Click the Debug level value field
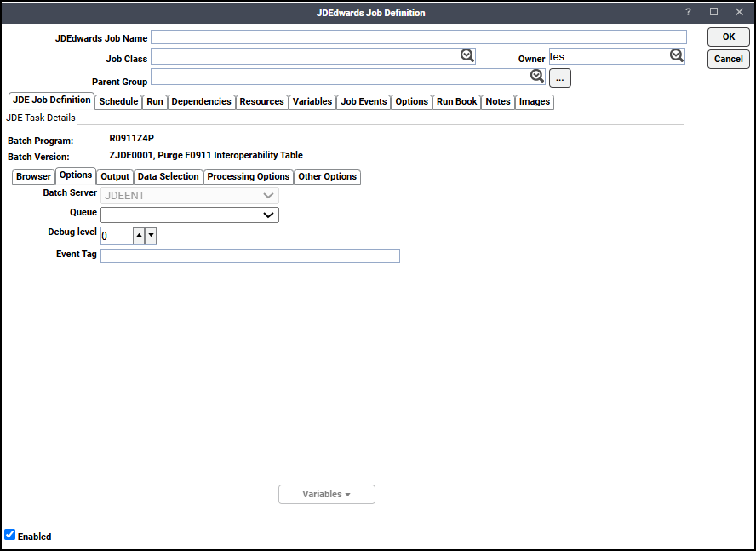The height and width of the screenshot is (551, 756). pos(117,236)
